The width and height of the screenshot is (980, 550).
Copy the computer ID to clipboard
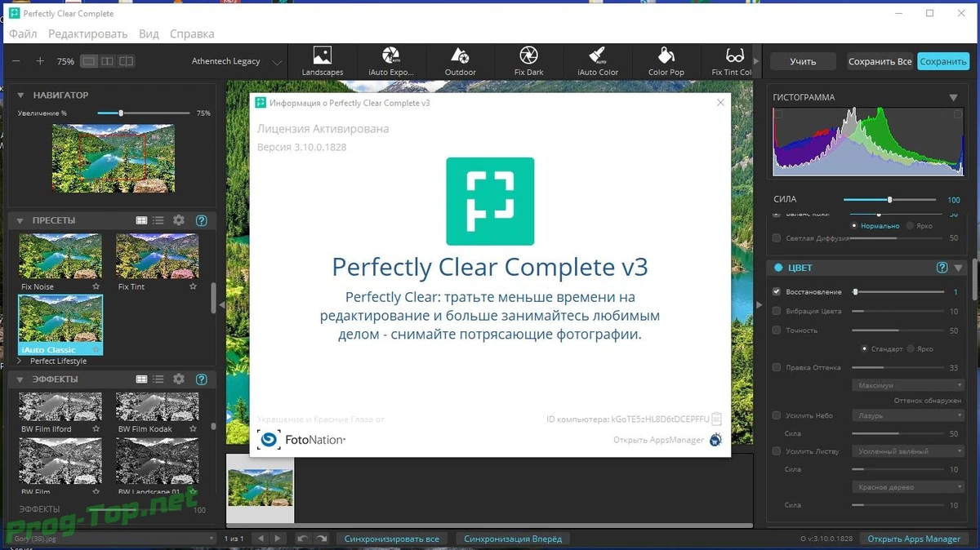pyautogui.click(x=716, y=419)
